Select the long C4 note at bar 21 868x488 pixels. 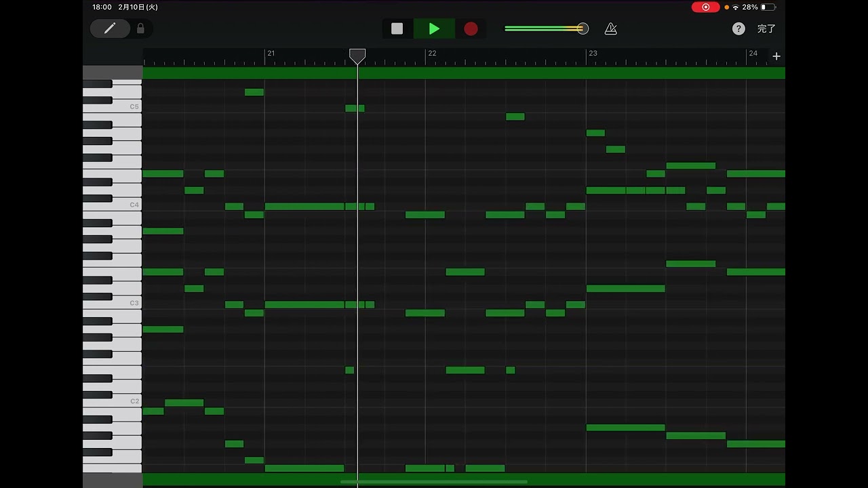(304, 206)
